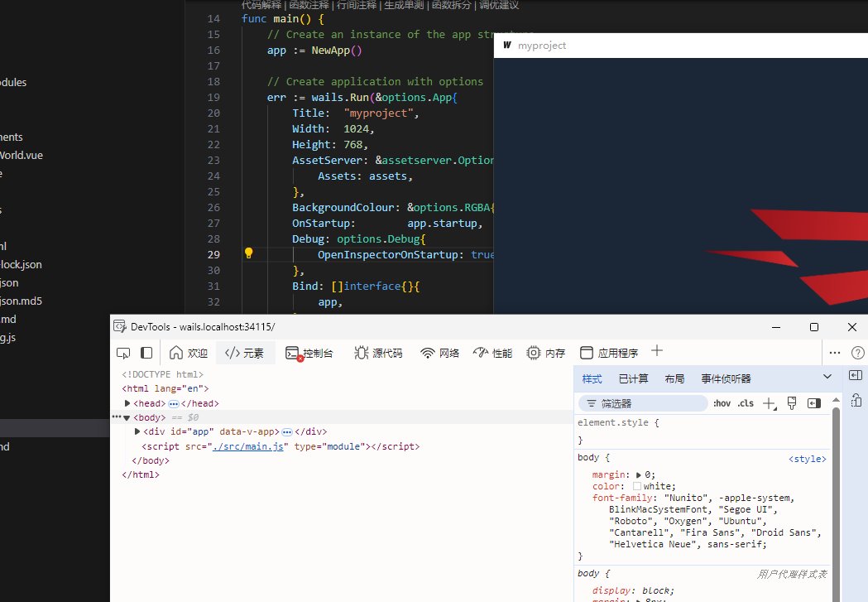868x602 pixels.
Task: Click 函数注释 code lens link
Action: 309,5
